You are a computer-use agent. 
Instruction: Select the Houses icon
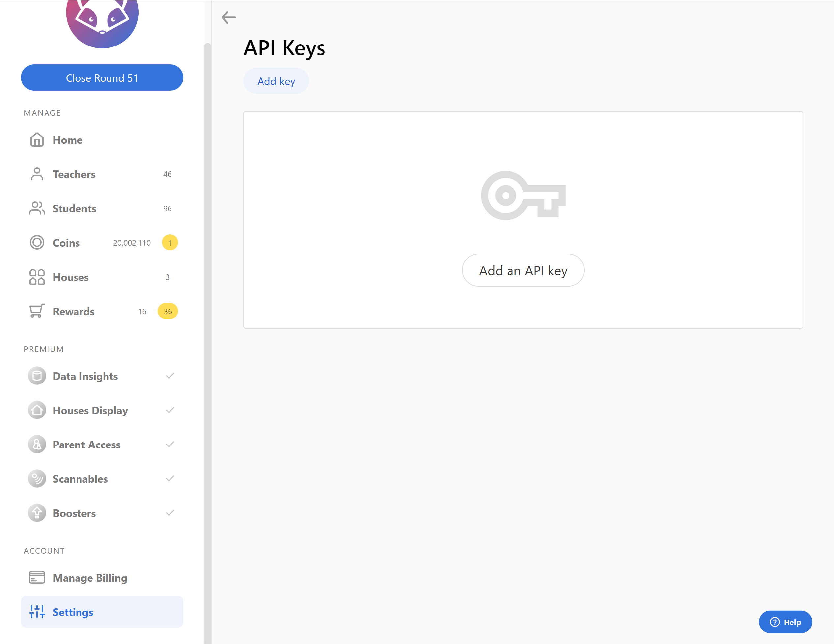click(x=37, y=277)
